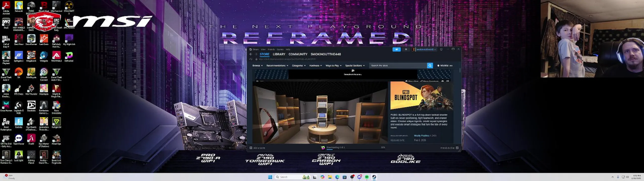The height and width of the screenshot is (181, 644).
Task: Click the Steam store search magnifier button
Action: pos(430,66)
